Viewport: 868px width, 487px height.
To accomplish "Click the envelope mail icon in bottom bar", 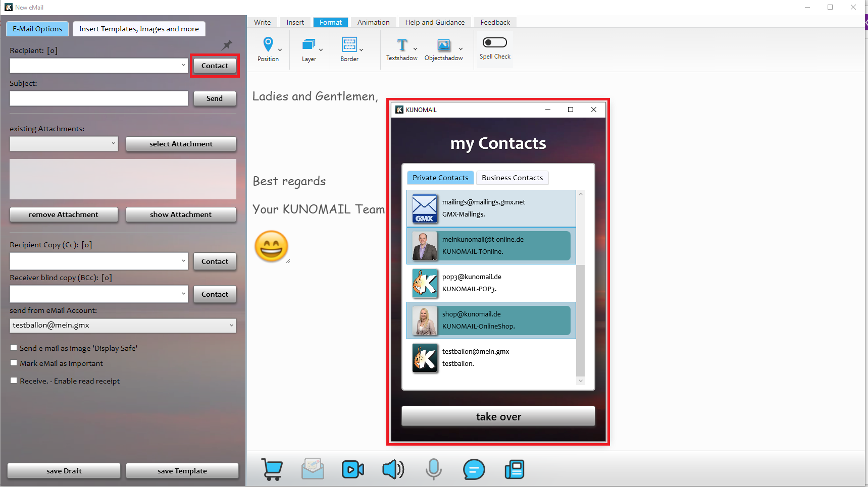I will pyautogui.click(x=313, y=469).
